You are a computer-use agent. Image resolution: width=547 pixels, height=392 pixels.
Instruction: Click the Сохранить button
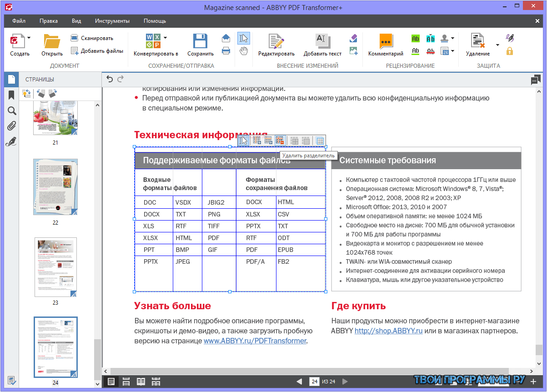tap(201, 45)
